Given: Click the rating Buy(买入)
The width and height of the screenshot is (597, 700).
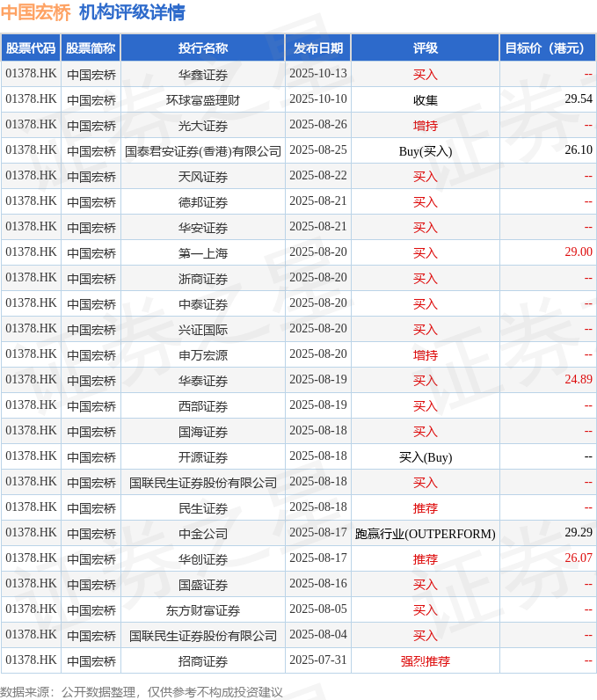Looking at the screenshot, I should [x=426, y=151].
